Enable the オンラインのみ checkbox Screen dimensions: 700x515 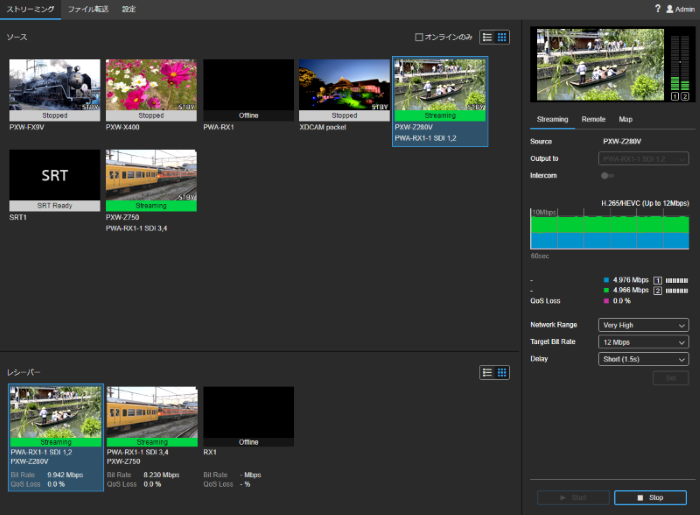point(420,37)
